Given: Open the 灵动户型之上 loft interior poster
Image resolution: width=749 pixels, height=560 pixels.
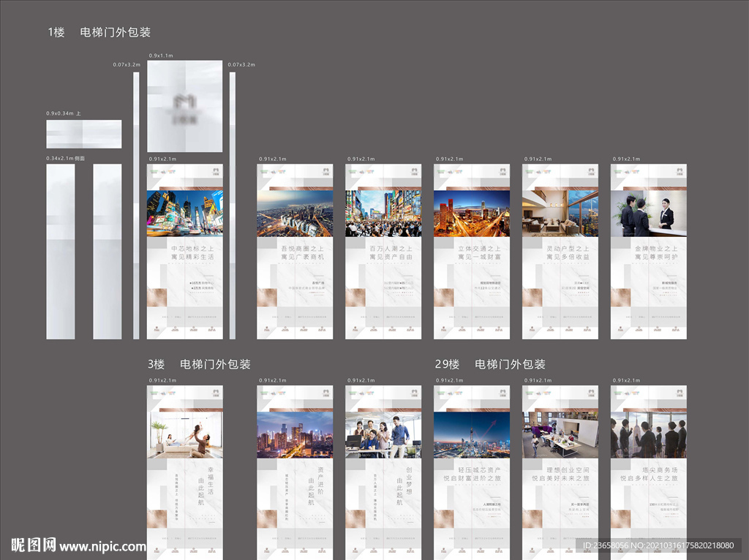Looking at the screenshot, I should [560, 251].
